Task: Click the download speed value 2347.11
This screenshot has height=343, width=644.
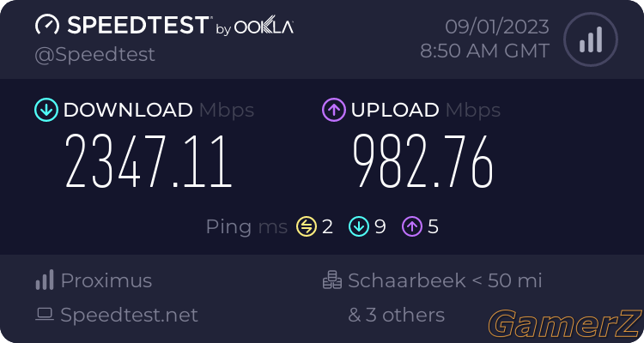Action: click(149, 161)
